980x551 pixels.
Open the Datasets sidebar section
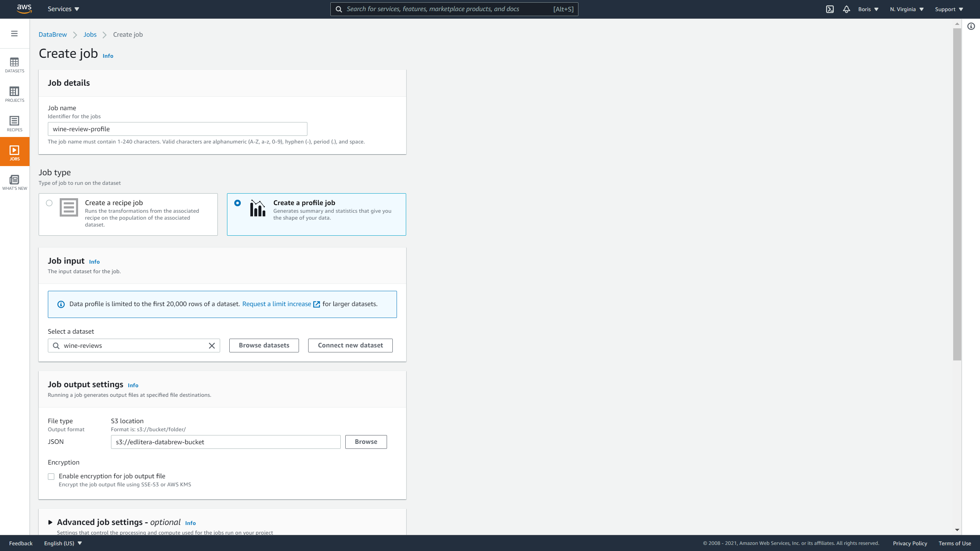15,65
